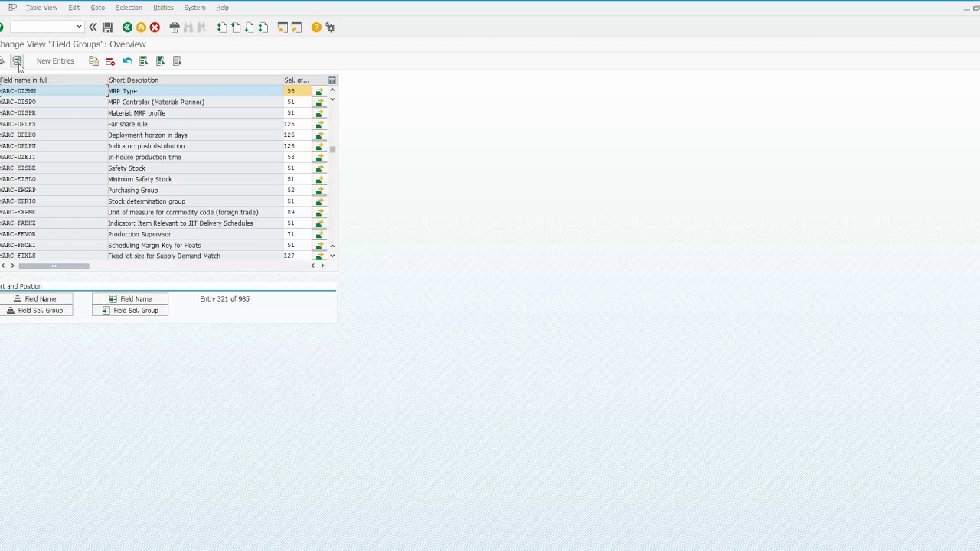Click the right Field Name position button

[x=130, y=299]
